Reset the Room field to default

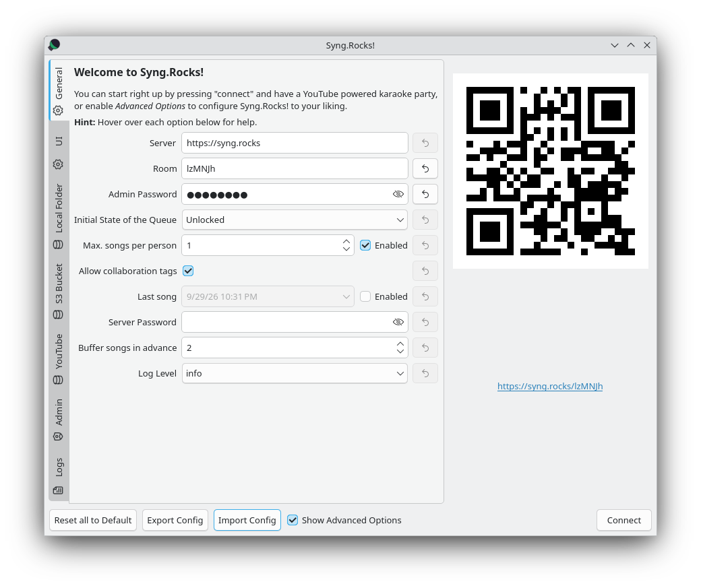click(x=425, y=168)
